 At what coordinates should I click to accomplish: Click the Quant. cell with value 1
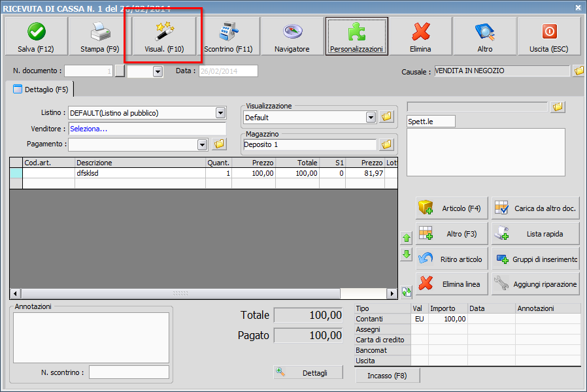[x=218, y=173]
